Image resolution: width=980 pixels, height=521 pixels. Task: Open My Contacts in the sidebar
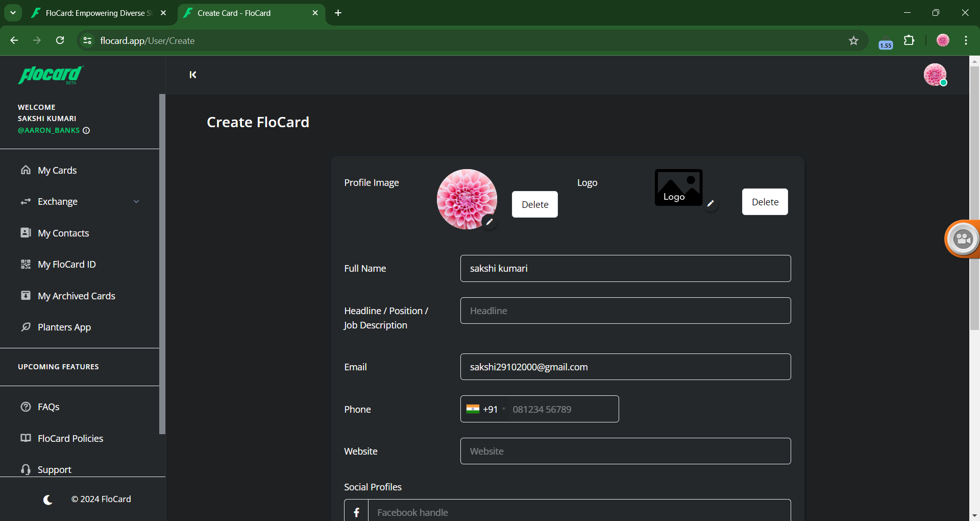pos(63,233)
